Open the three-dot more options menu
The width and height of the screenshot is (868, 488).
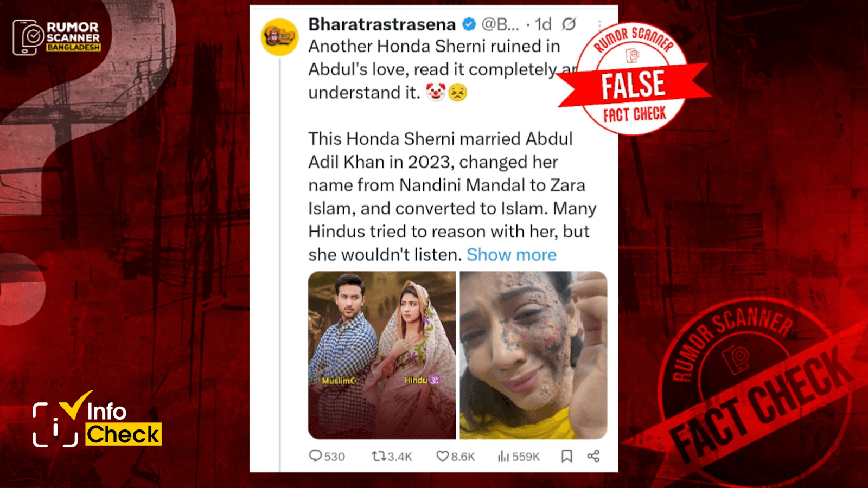[599, 25]
